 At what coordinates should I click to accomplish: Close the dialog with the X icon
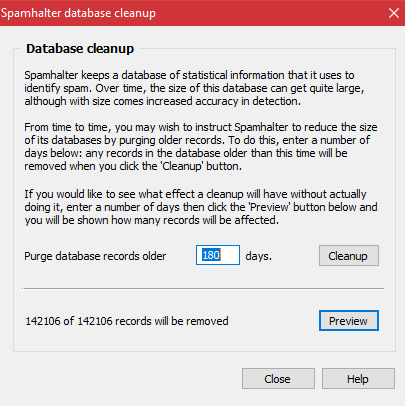point(394,13)
